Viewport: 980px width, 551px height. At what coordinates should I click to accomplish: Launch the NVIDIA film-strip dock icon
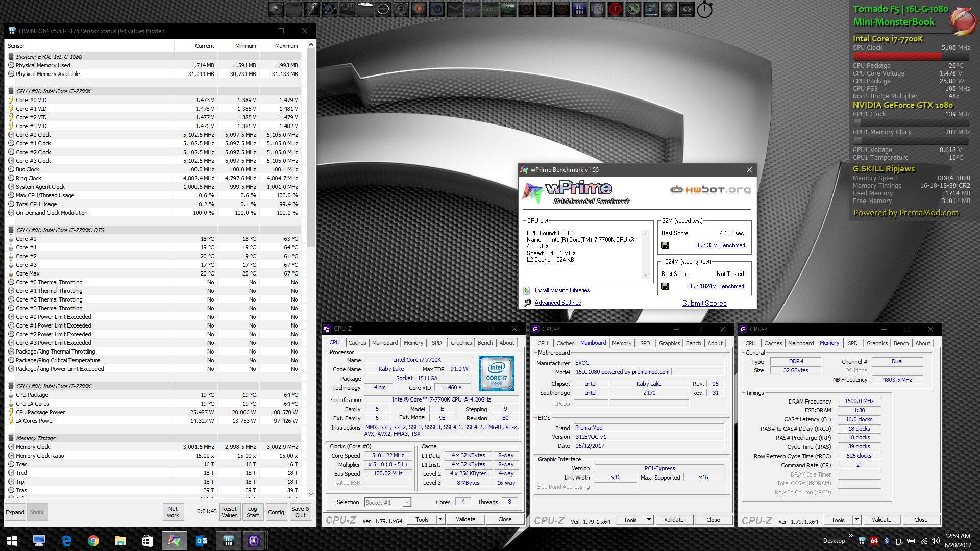click(x=508, y=9)
